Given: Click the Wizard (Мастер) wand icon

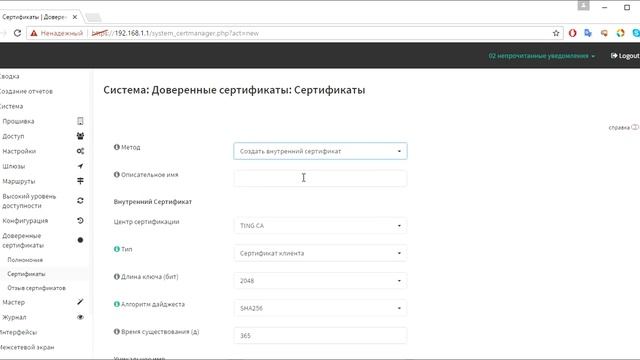Looking at the screenshot, I should [80, 302].
